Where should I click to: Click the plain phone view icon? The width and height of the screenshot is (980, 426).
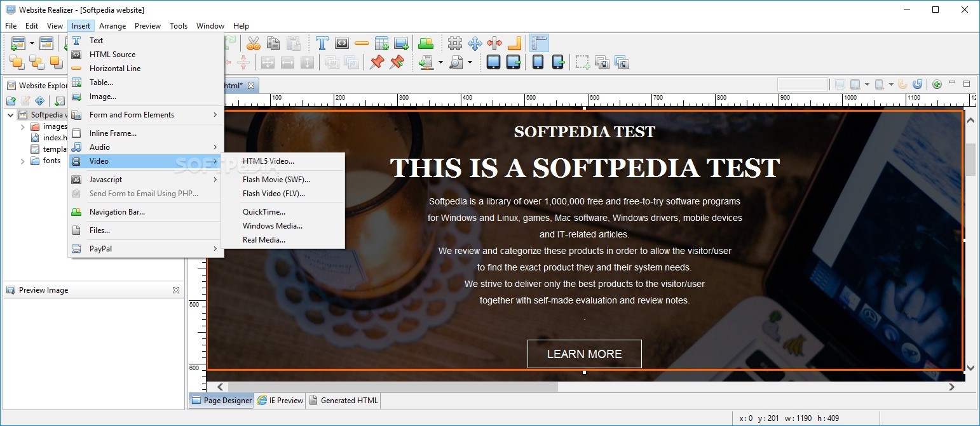click(538, 62)
